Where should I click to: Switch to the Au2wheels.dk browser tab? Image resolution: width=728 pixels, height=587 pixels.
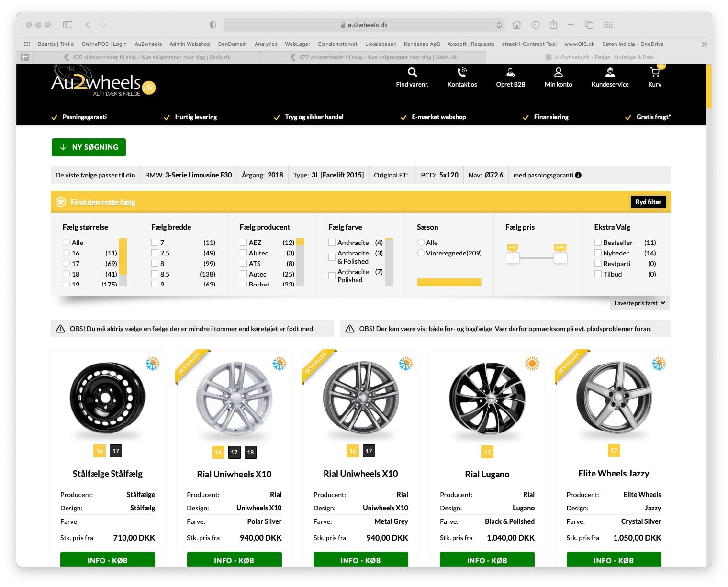(x=599, y=57)
